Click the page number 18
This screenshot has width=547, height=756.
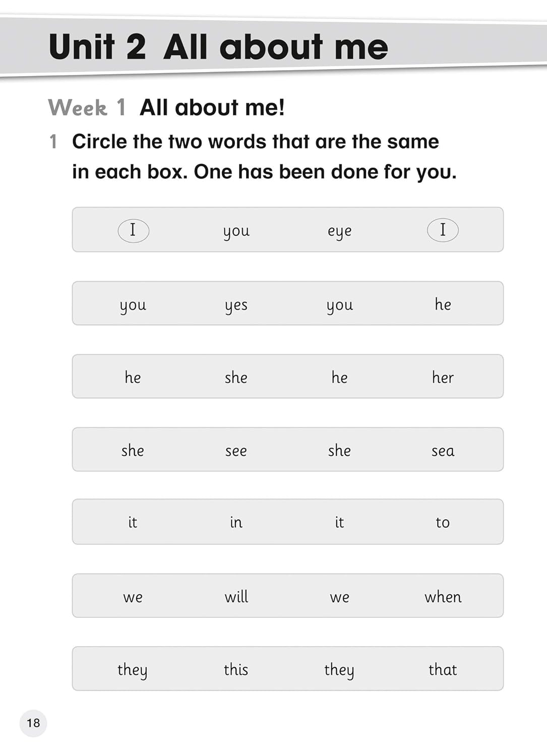click(x=33, y=723)
